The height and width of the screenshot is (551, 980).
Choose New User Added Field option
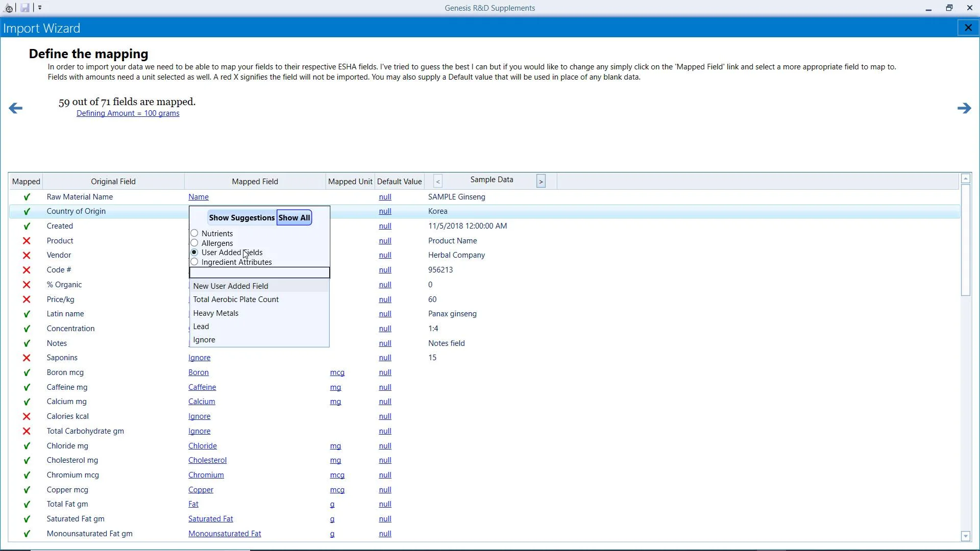point(259,286)
